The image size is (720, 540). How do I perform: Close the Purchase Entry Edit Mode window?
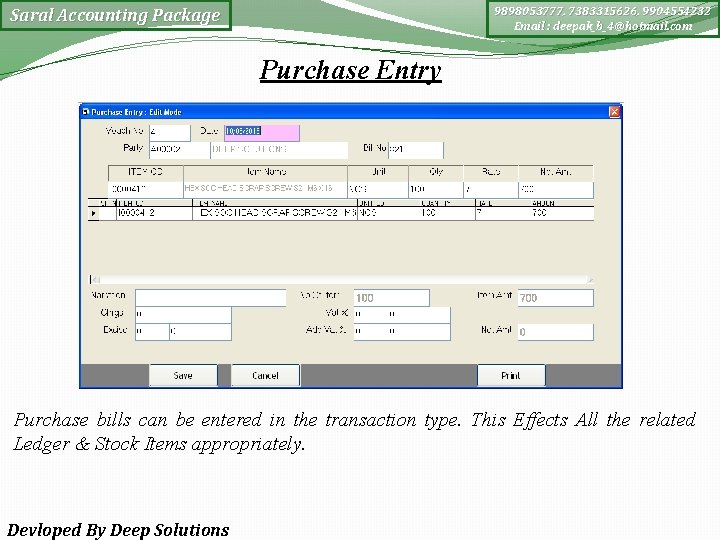[x=614, y=112]
